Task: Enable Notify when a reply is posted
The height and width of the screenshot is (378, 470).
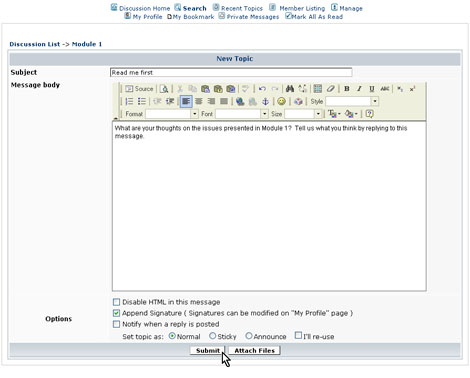Action: 116,324
